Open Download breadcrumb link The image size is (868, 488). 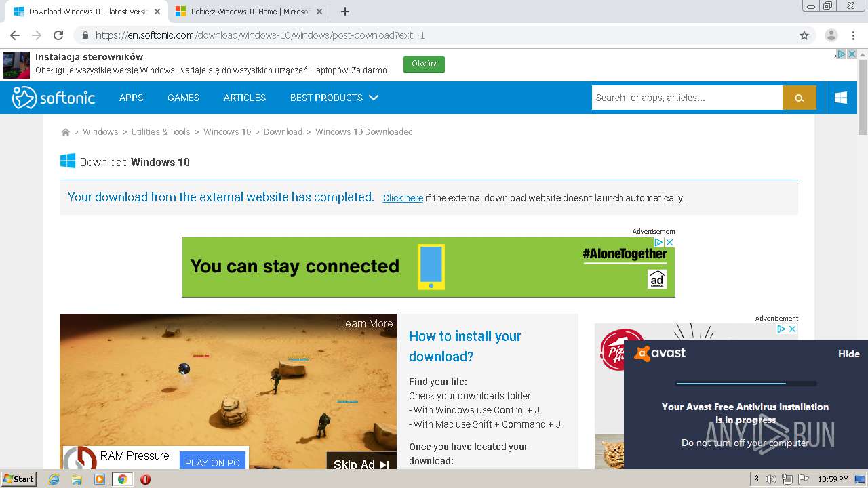pyautogui.click(x=283, y=132)
